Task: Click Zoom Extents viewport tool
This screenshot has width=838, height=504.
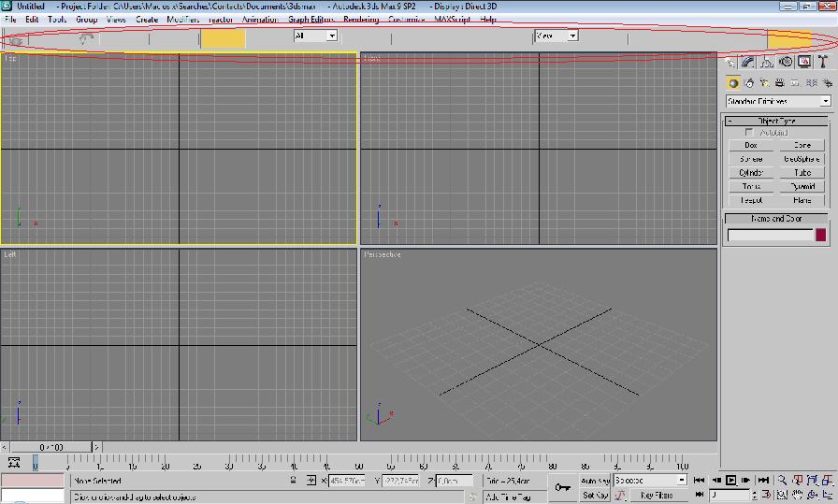Action: click(813, 480)
